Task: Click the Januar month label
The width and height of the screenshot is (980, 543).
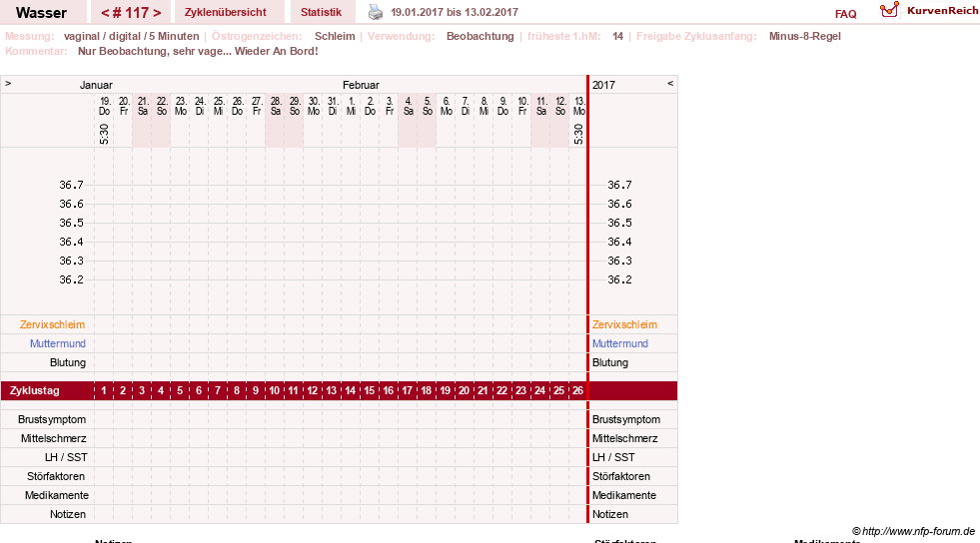Action: pos(96,85)
